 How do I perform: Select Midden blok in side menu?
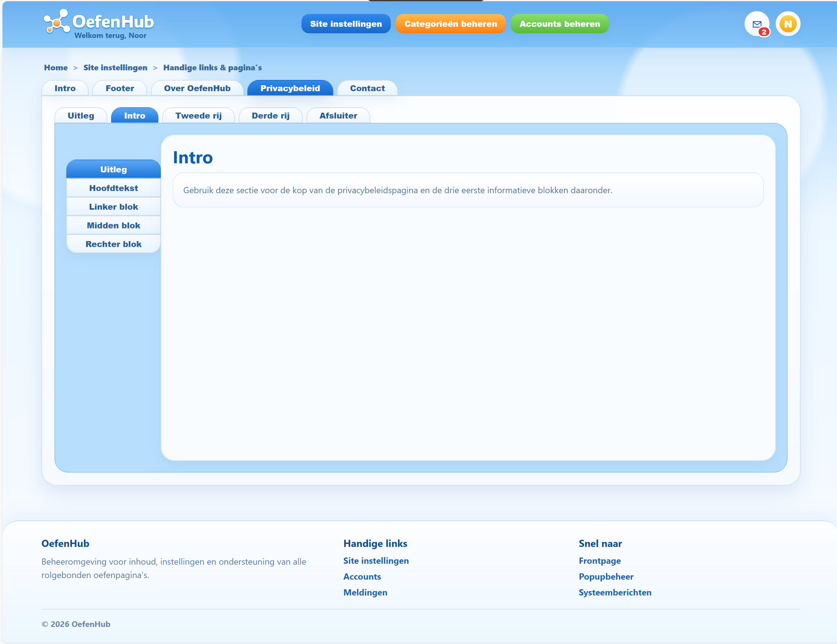click(x=114, y=225)
